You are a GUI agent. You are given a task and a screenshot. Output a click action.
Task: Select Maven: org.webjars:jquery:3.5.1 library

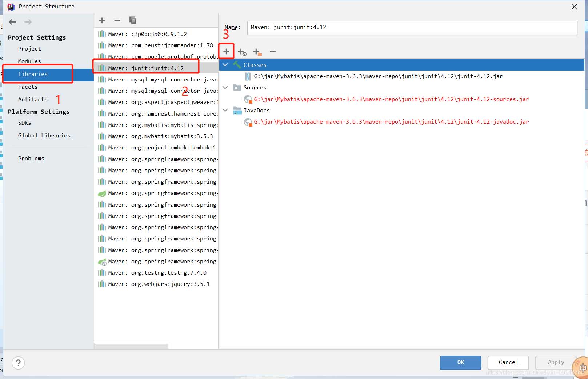[156, 284]
